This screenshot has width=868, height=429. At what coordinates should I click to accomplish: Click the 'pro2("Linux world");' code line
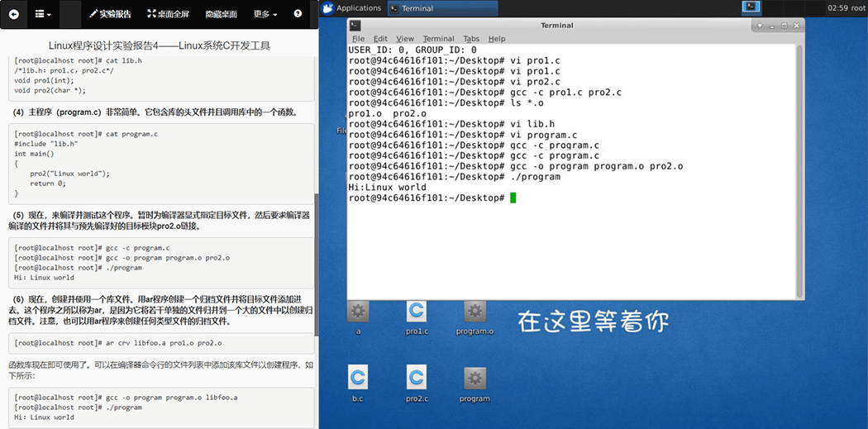pyautogui.click(x=69, y=174)
